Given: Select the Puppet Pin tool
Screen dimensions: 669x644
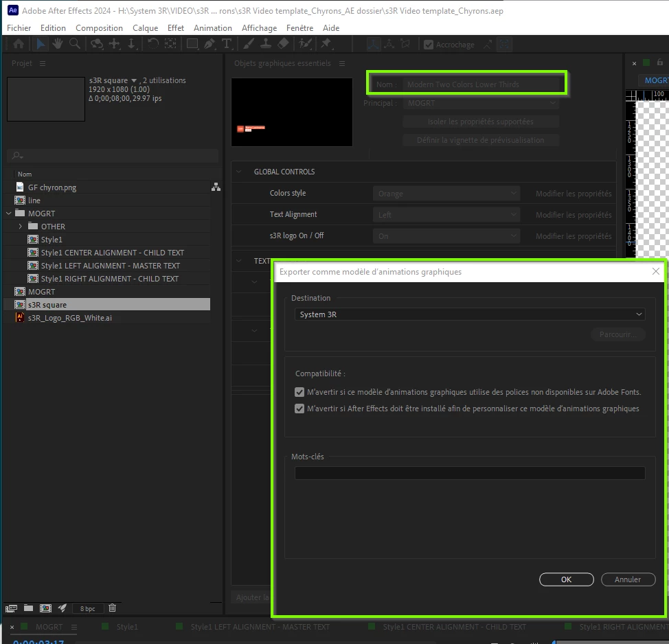Looking at the screenshot, I should click(x=326, y=44).
